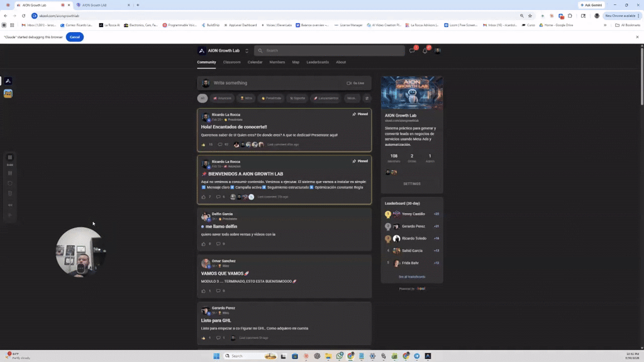Click the webcam bubble overlay
The height and width of the screenshot is (362, 644).
point(79,251)
